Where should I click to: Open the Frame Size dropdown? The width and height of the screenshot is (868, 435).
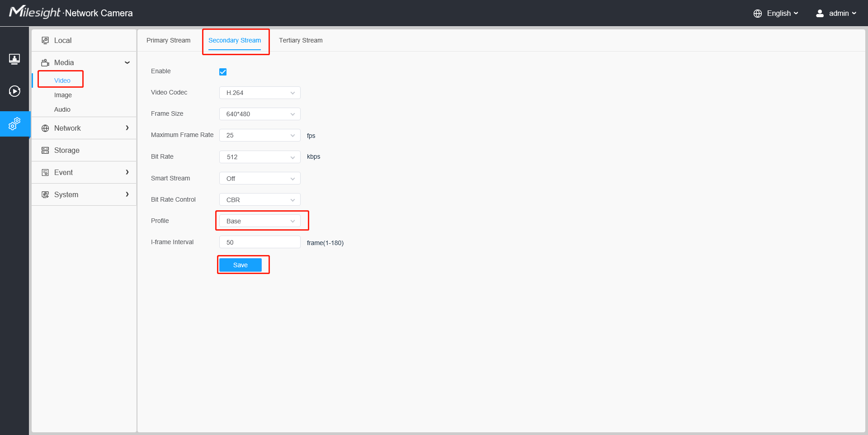tap(260, 114)
